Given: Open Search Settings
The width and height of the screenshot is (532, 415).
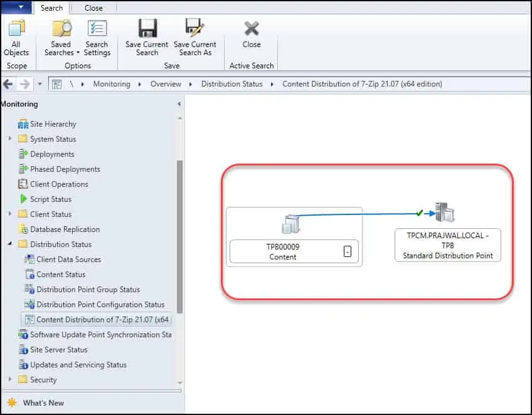Looking at the screenshot, I should [97, 38].
